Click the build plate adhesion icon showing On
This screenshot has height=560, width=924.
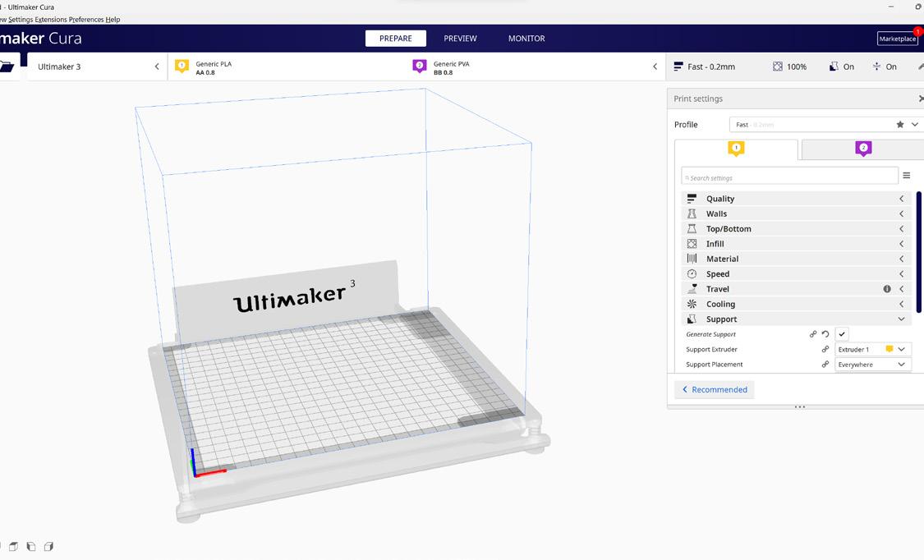[x=877, y=67]
